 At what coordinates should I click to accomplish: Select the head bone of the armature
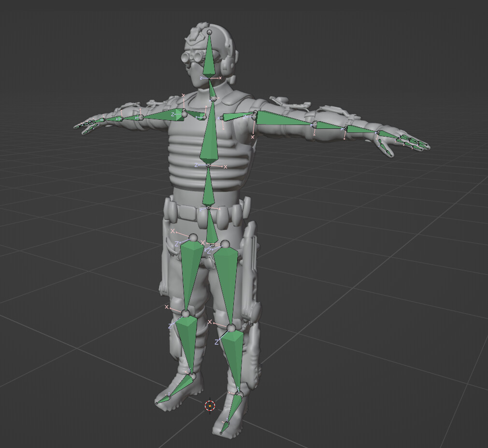click(x=210, y=53)
